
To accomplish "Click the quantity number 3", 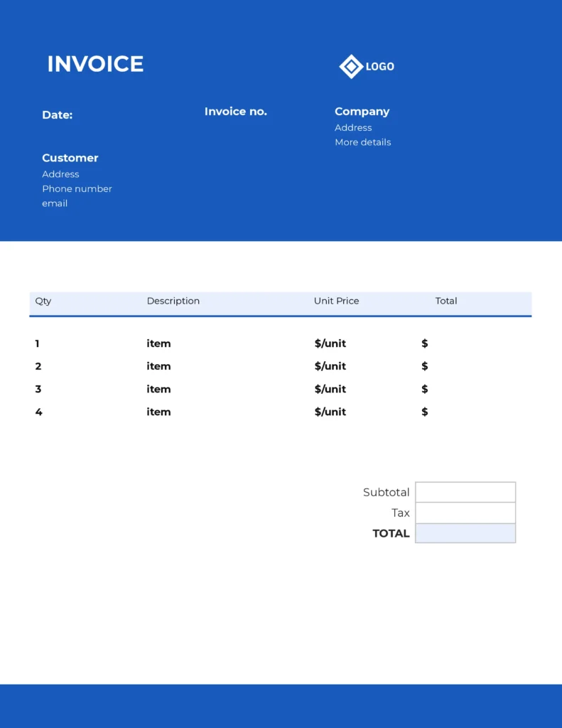I will pyautogui.click(x=38, y=390).
